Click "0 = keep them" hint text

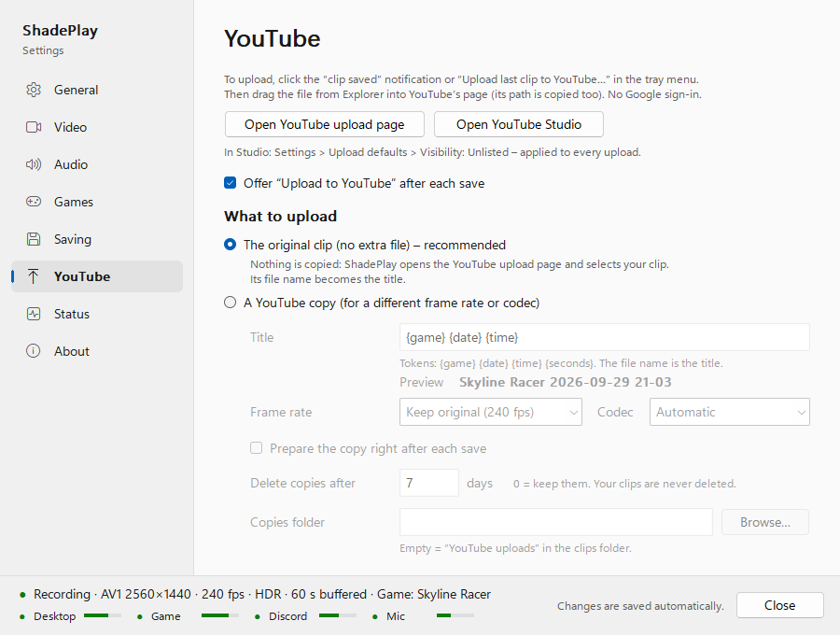coord(624,484)
